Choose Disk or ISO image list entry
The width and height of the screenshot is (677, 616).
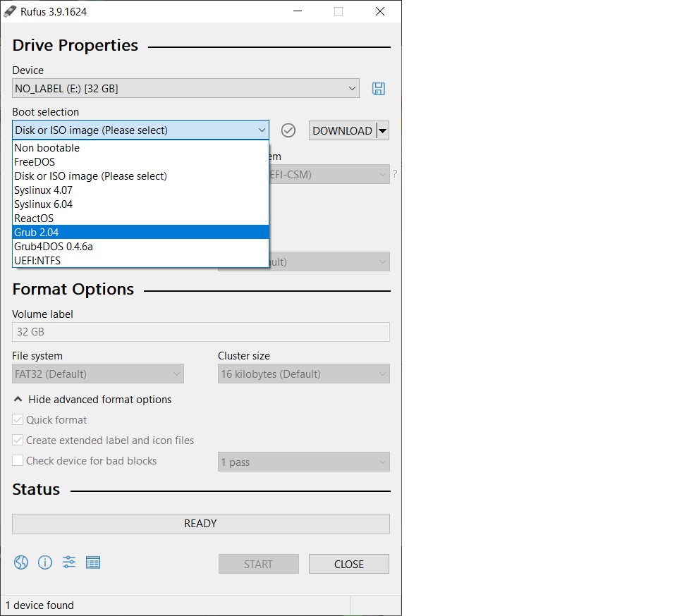(x=140, y=176)
